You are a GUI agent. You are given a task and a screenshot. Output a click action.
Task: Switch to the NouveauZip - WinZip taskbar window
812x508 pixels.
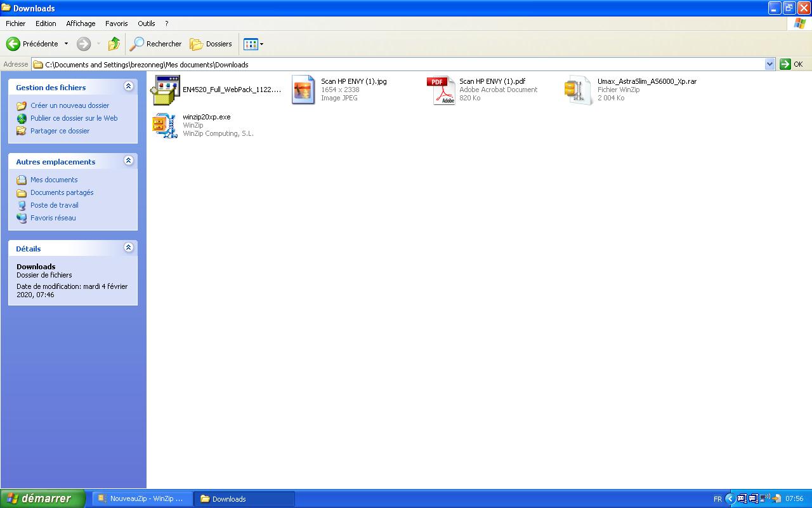pyautogui.click(x=143, y=498)
